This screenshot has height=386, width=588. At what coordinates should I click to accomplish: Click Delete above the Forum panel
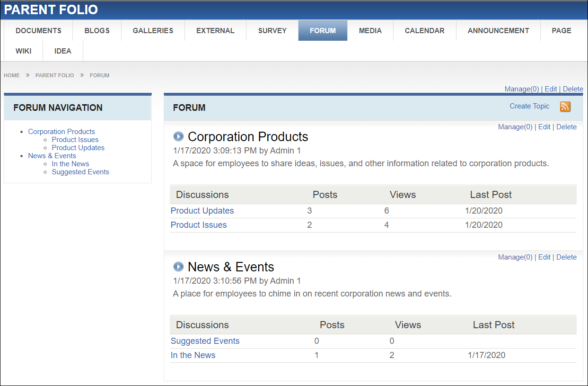click(x=573, y=89)
